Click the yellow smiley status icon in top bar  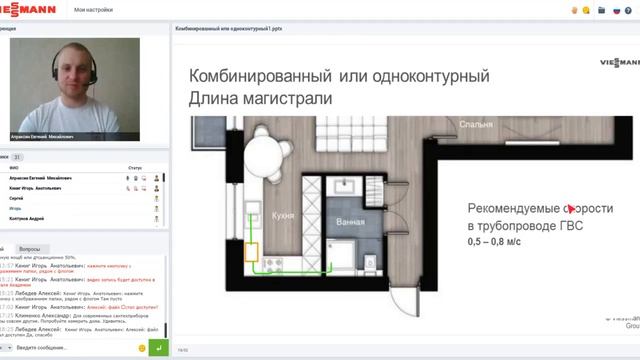pyautogui.click(x=586, y=10)
